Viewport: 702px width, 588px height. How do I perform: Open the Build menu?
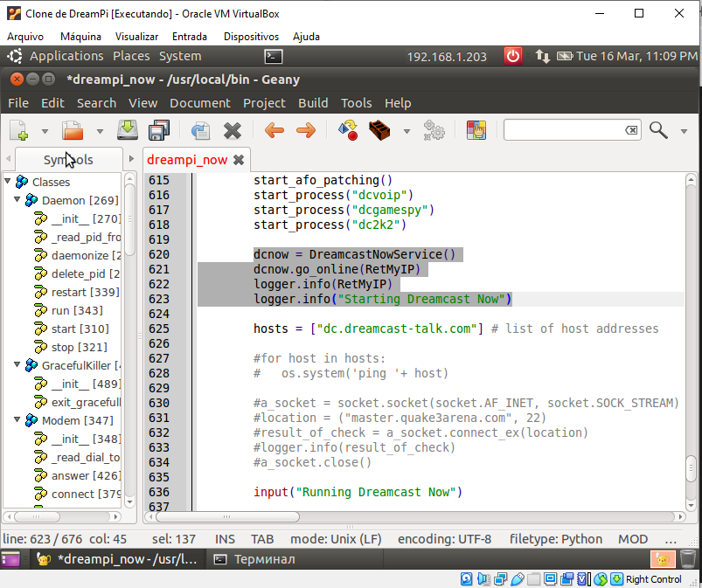click(x=313, y=103)
